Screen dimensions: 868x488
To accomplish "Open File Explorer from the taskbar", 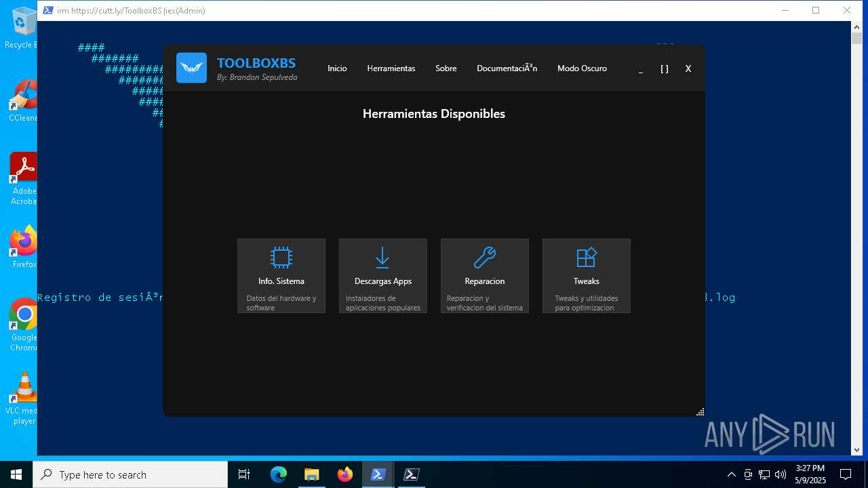I will [311, 474].
